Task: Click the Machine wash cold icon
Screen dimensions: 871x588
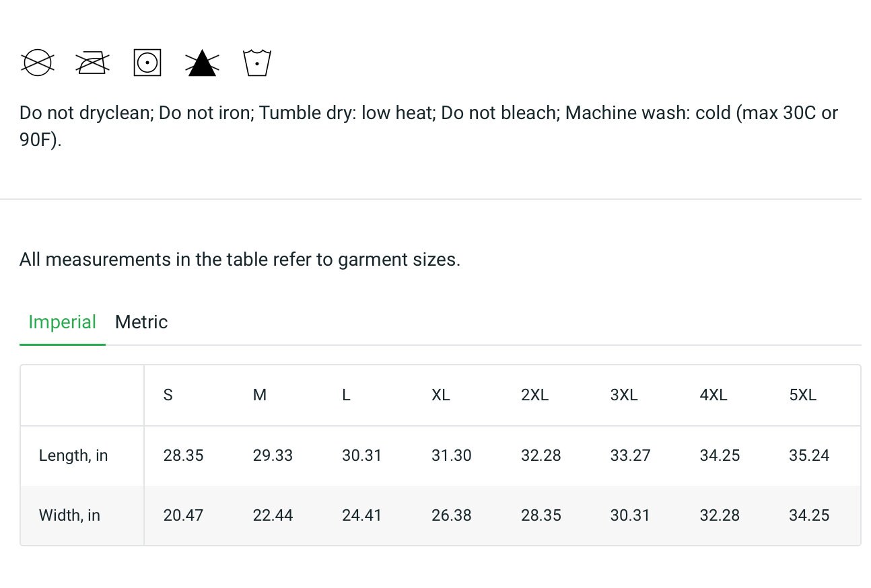Action: tap(257, 63)
